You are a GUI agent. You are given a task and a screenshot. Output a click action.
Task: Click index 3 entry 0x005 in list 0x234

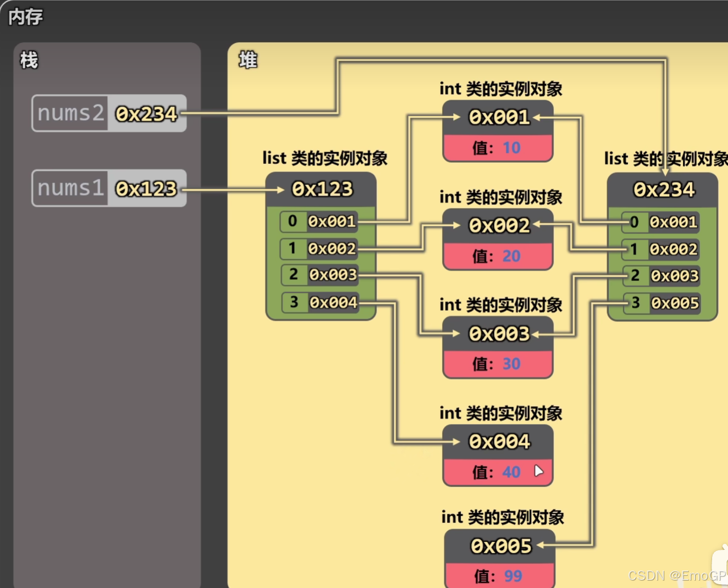(662, 303)
